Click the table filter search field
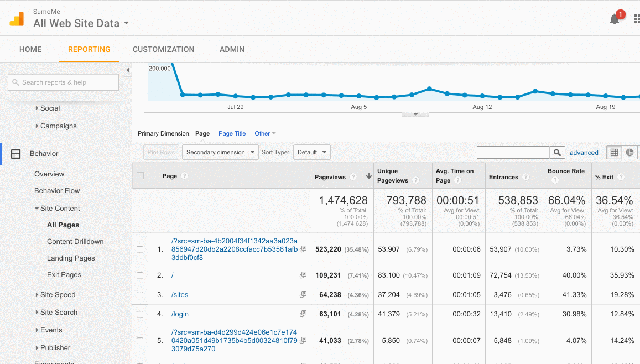The width and height of the screenshot is (640, 364). (513, 153)
